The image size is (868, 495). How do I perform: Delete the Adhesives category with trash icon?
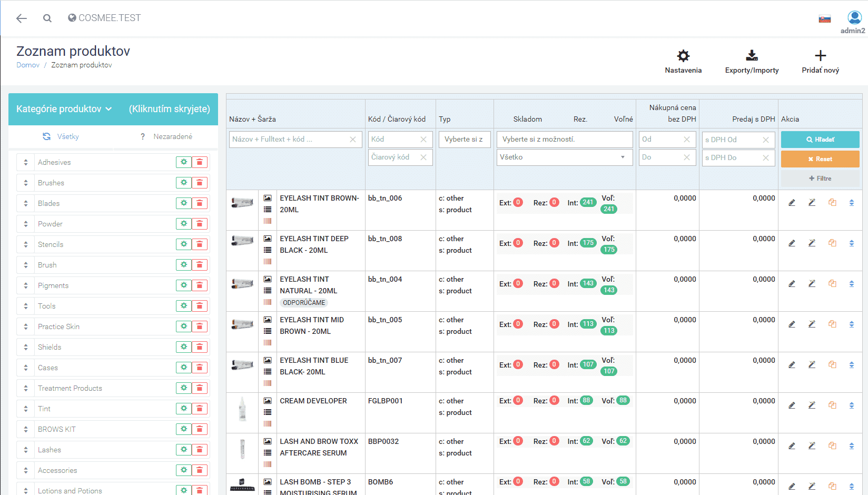[x=200, y=162]
